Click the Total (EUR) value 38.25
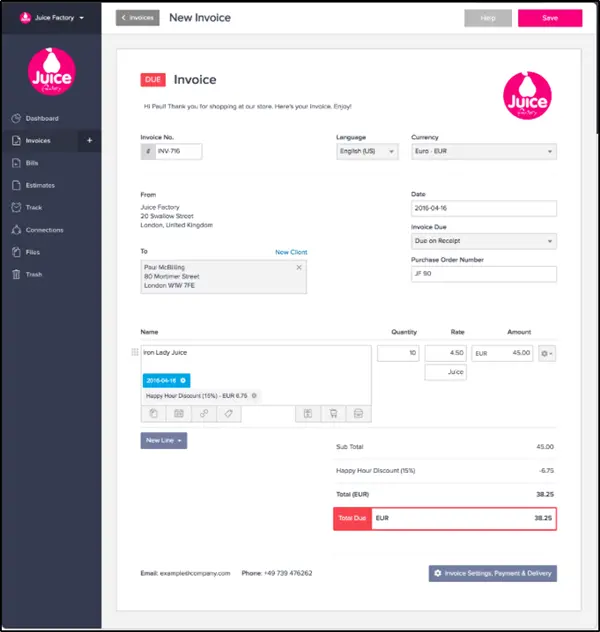 [x=545, y=495]
